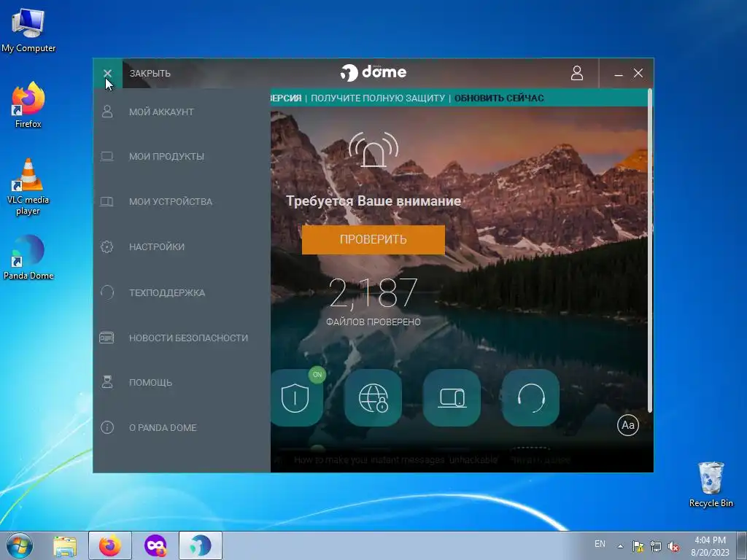Open user account icon in title bar
Viewport: 747px width, 560px height.
click(x=577, y=73)
